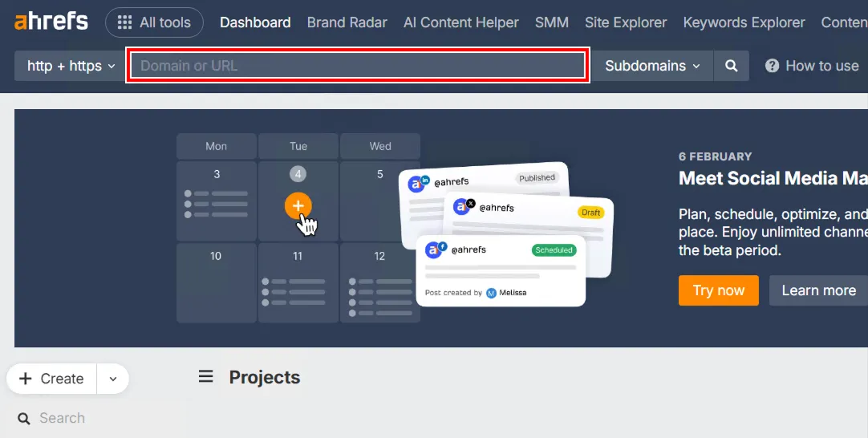868x438 pixels.
Task: Click the Scheduled badge on the post card
Action: (x=554, y=249)
